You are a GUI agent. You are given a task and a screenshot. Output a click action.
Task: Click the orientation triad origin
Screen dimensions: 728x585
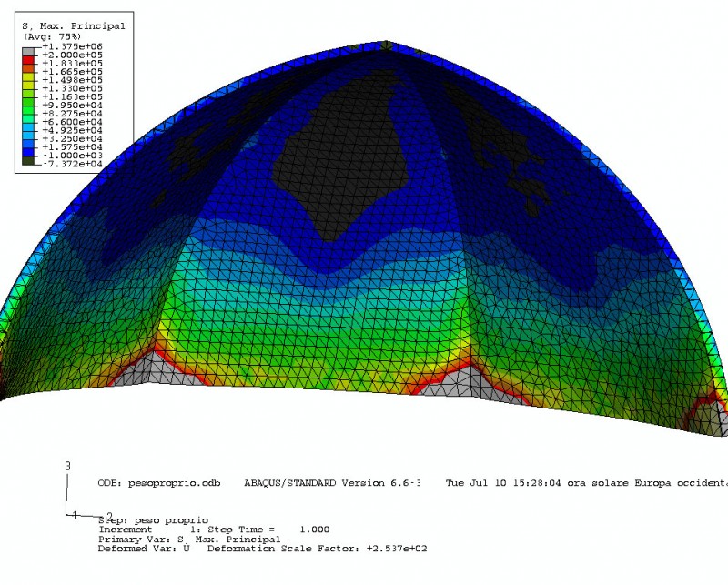click(x=67, y=514)
